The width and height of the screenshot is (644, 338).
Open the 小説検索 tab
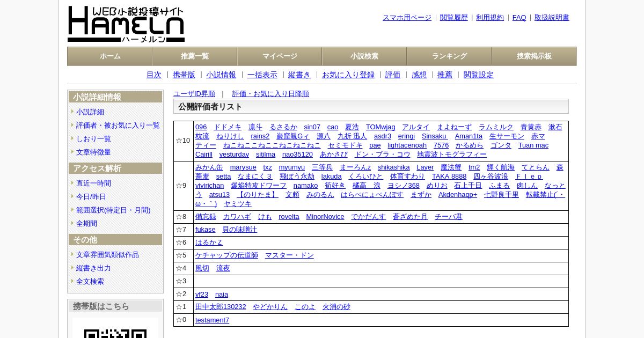click(x=364, y=56)
